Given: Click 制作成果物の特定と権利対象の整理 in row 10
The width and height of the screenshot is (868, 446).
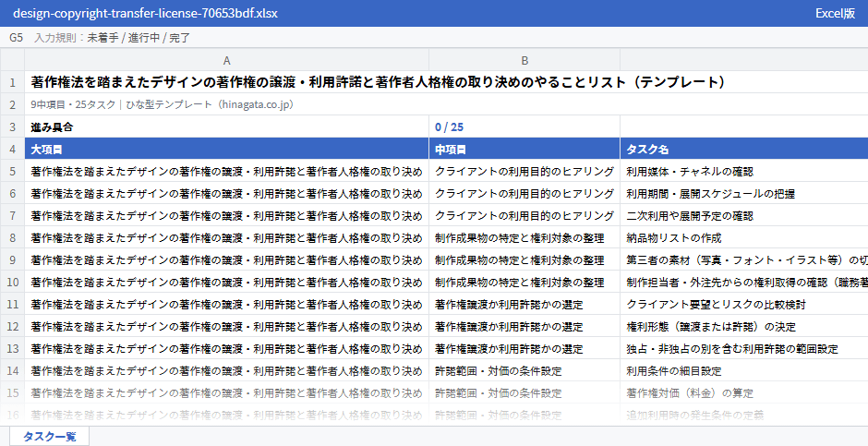Looking at the screenshot, I should click(x=524, y=283).
